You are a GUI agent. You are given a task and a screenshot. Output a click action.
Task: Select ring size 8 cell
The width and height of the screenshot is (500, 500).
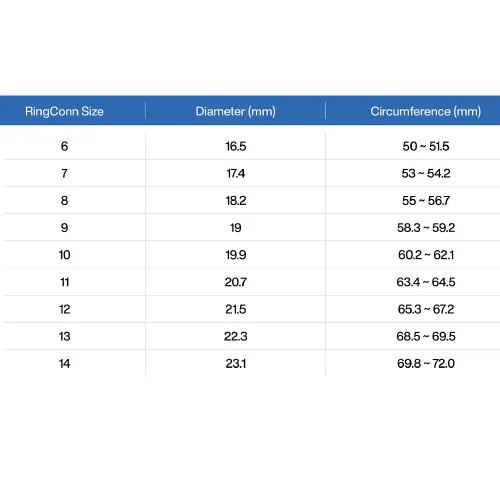[x=64, y=201]
